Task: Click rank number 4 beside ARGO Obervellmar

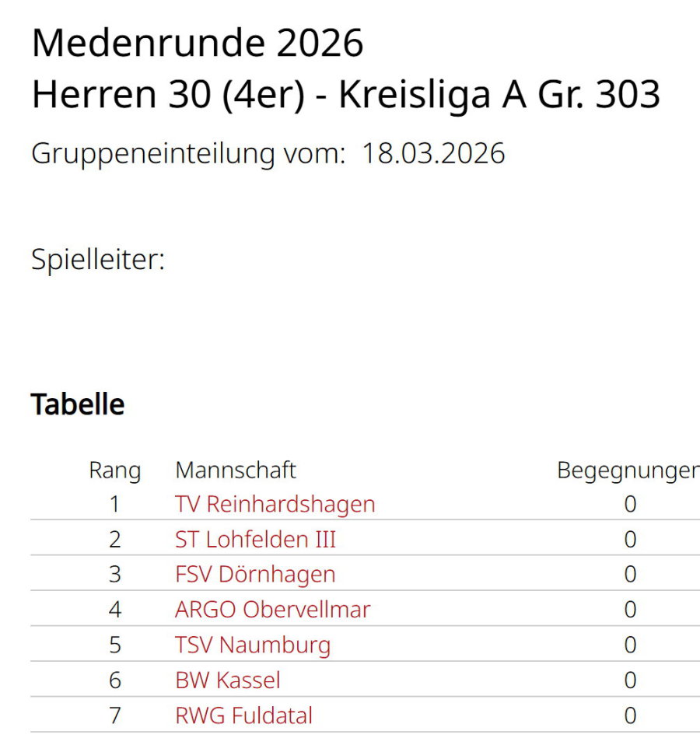Action: (x=115, y=609)
